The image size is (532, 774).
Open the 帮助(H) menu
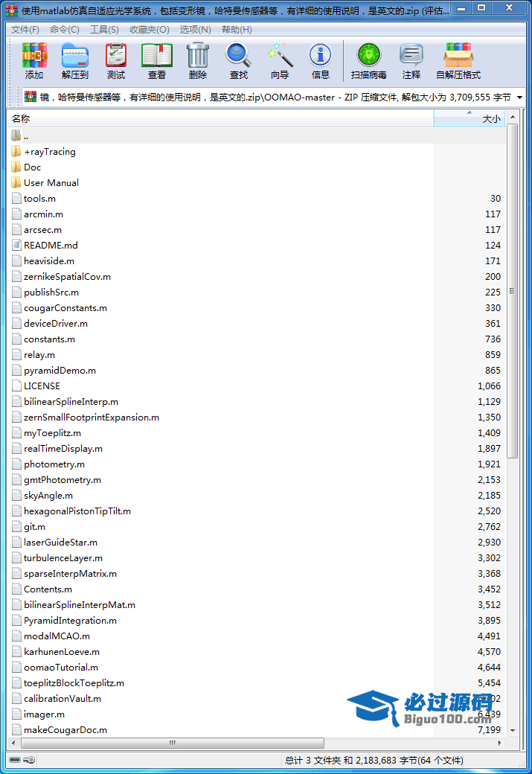[237, 30]
